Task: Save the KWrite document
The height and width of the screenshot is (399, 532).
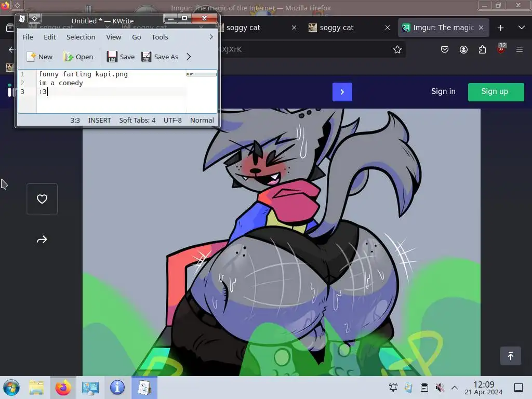Action: 121,57
